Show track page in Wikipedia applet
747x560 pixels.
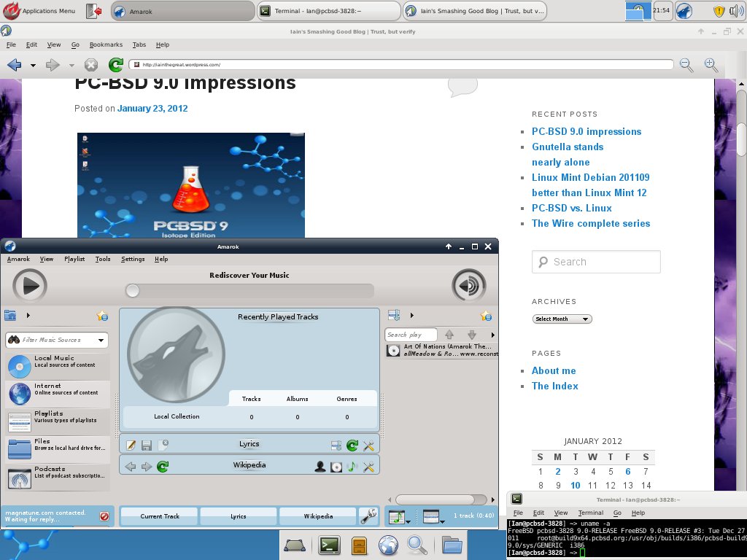[352, 467]
